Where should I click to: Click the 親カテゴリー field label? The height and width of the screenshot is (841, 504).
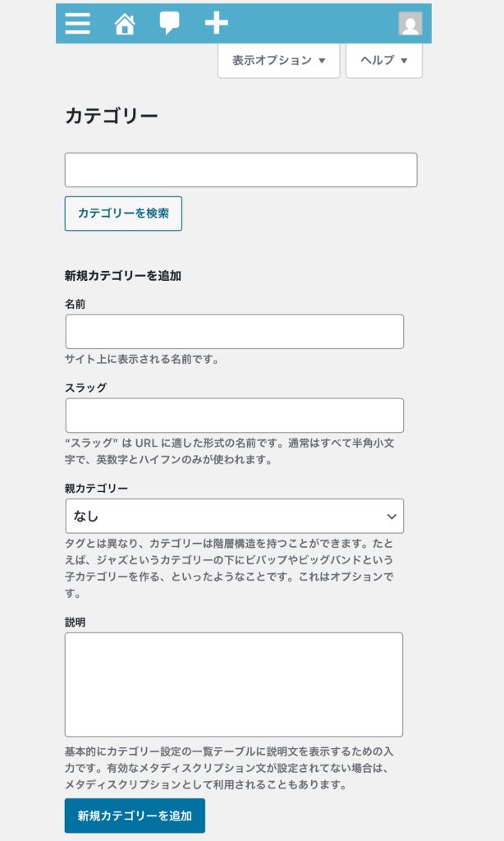(96, 488)
